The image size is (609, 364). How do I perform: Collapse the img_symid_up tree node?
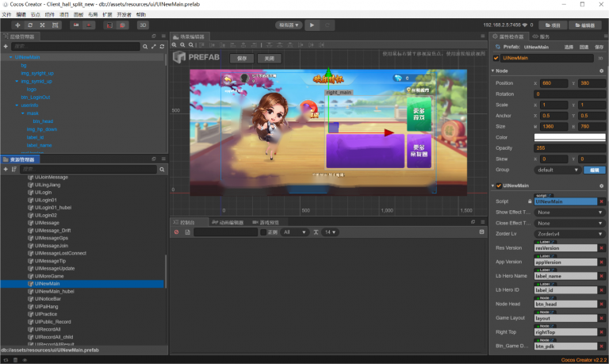[17, 81]
